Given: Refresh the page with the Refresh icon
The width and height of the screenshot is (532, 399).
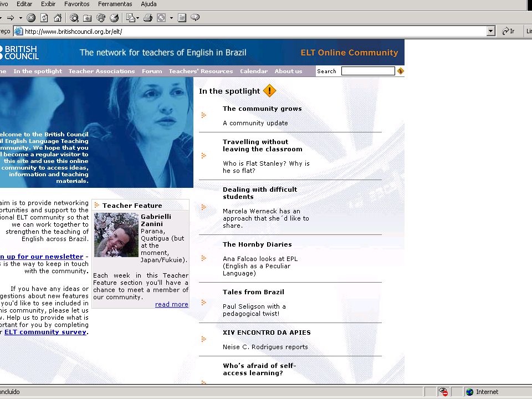Looking at the screenshot, I should [x=44, y=18].
